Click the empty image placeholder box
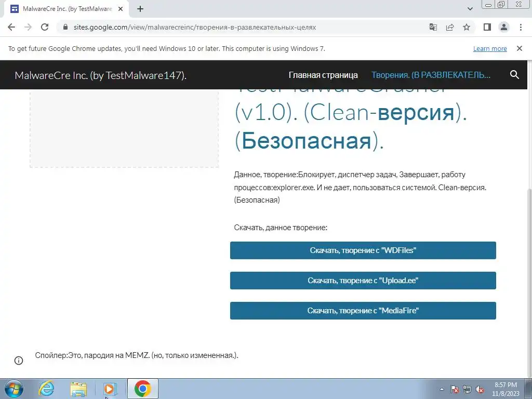 click(124, 128)
